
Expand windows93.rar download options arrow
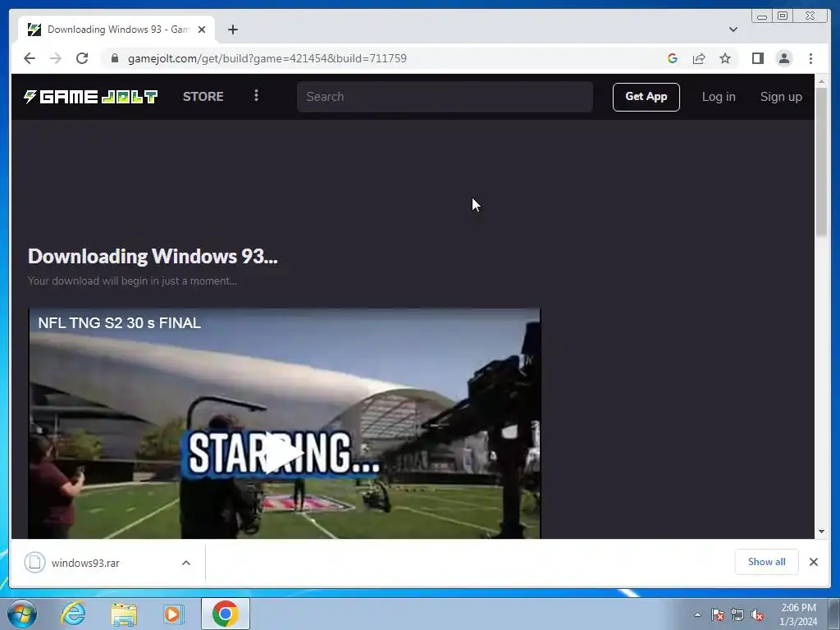186,563
